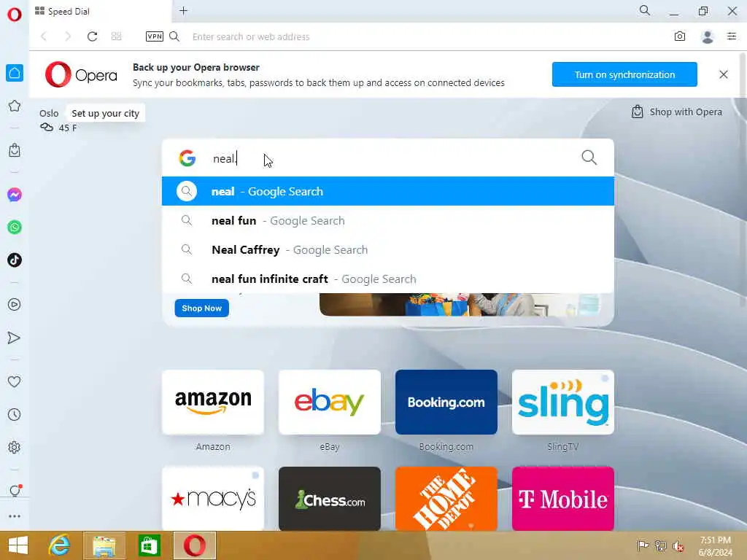This screenshot has width=747, height=560.
Task: Open the muted volume tray icon
Action: [678, 545]
